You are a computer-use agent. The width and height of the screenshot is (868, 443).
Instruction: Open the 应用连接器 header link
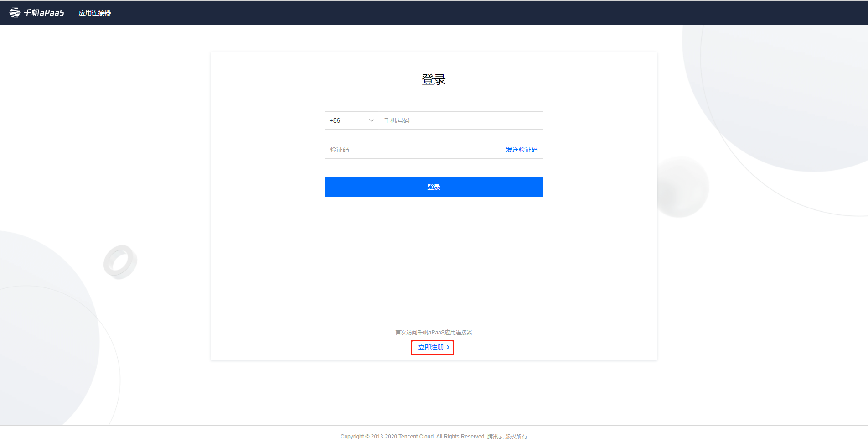click(x=95, y=13)
